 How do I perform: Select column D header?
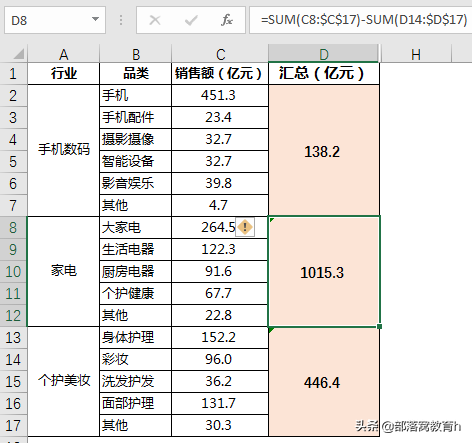pyautogui.click(x=324, y=54)
